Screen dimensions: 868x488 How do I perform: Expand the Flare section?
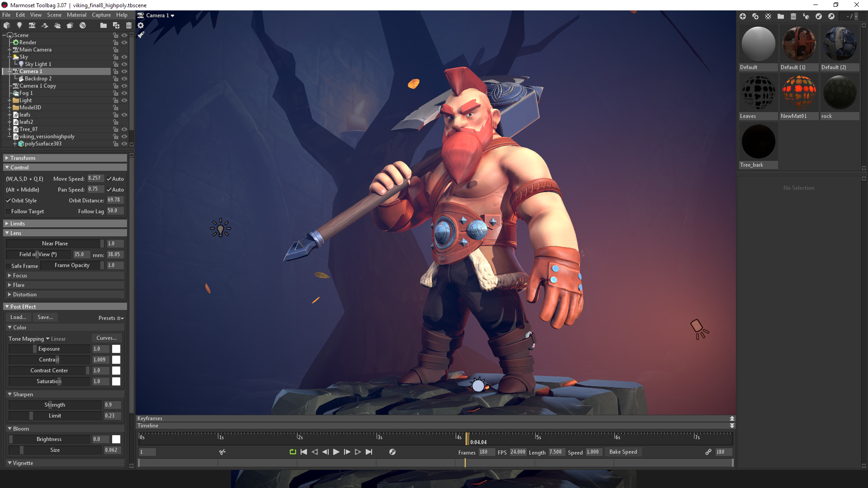point(65,285)
